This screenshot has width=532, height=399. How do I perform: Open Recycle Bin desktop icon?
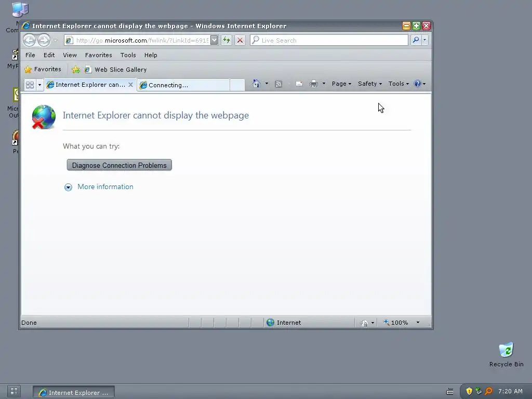coord(506,354)
